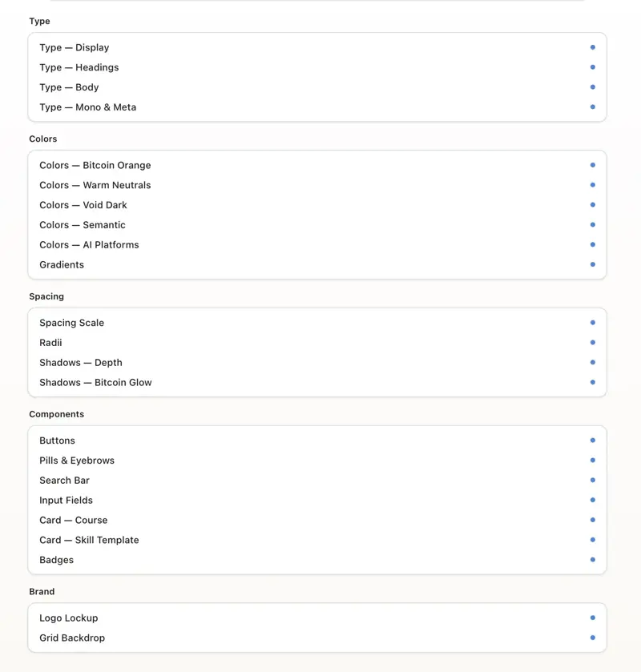Image resolution: width=641 pixels, height=672 pixels.
Task: Open the Type — Display entry
Action: (75, 47)
